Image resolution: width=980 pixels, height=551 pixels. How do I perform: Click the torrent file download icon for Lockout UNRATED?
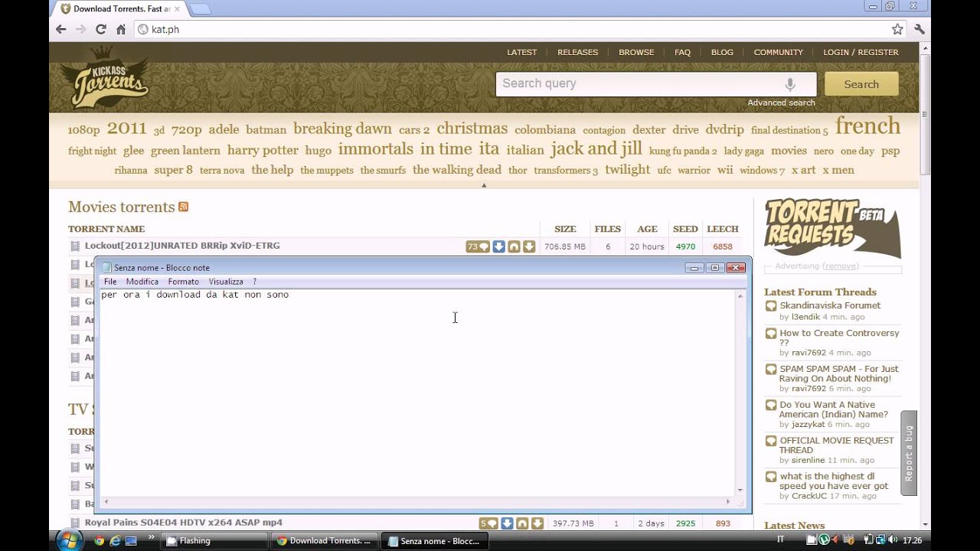pos(529,246)
